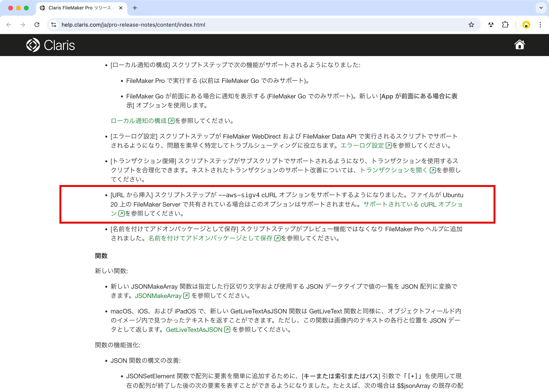Click the 関数 section heading
This screenshot has width=549, height=392.
click(101, 256)
